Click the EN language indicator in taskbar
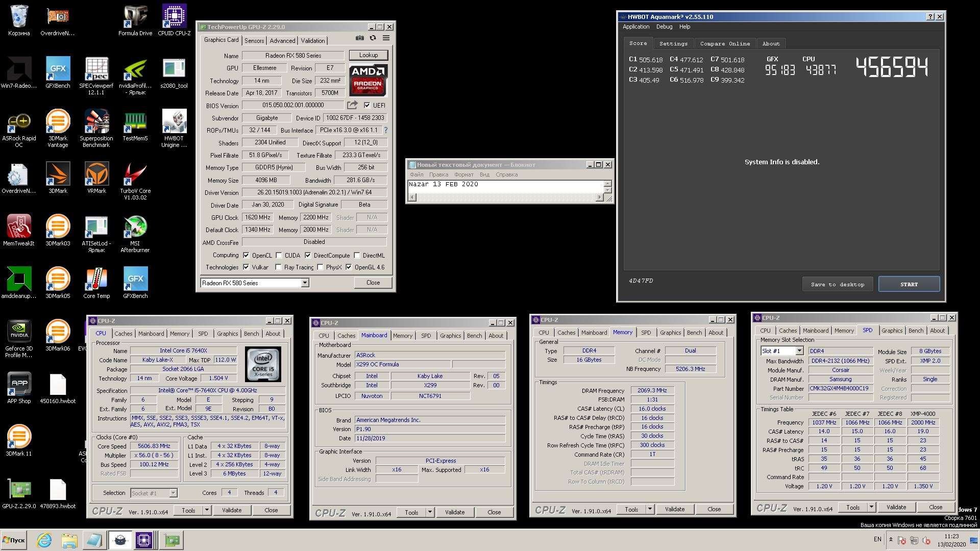Screen dimensions: 980x551 (x=877, y=539)
